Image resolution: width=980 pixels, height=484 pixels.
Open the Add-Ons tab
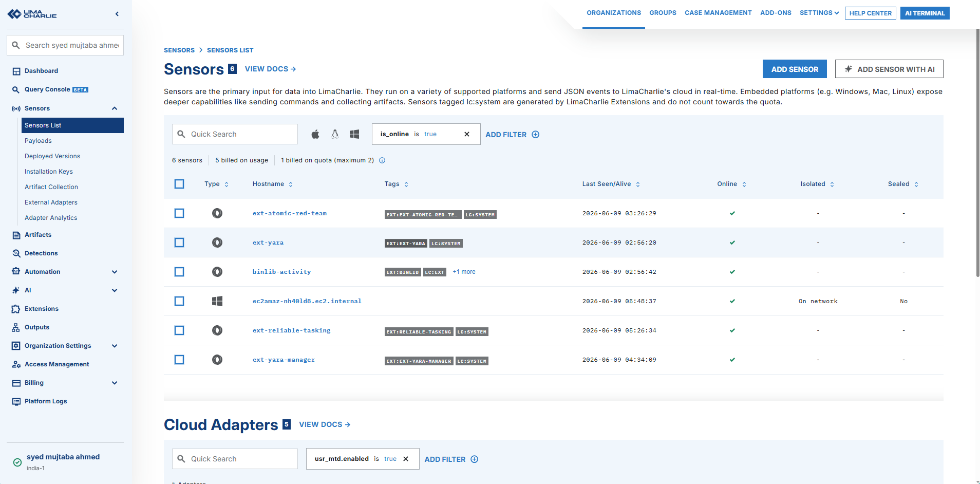click(x=776, y=13)
